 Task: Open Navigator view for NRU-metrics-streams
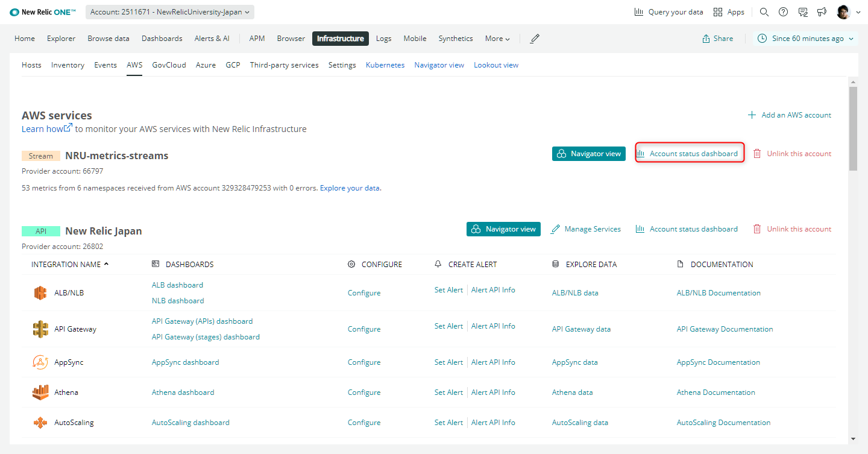click(589, 154)
